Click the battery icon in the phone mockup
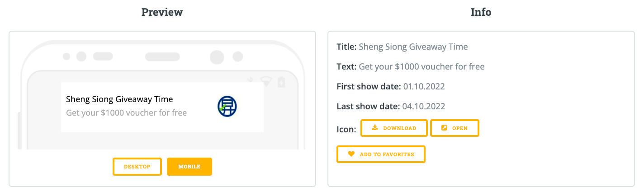 (x=281, y=82)
